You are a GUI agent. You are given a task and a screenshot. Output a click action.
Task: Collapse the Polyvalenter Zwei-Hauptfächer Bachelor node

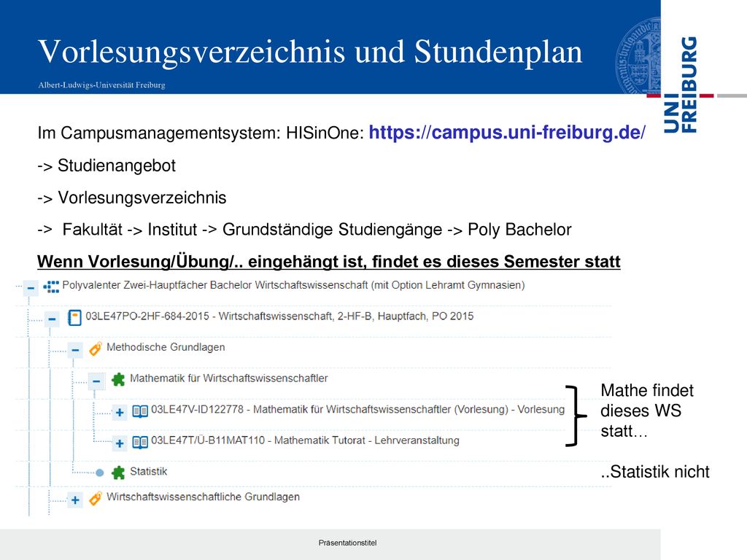pyautogui.click(x=31, y=288)
